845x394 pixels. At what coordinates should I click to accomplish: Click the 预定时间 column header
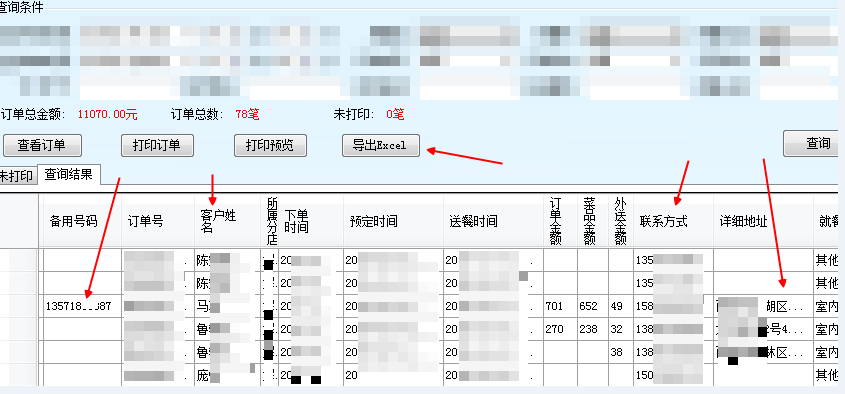click(393, 221)
